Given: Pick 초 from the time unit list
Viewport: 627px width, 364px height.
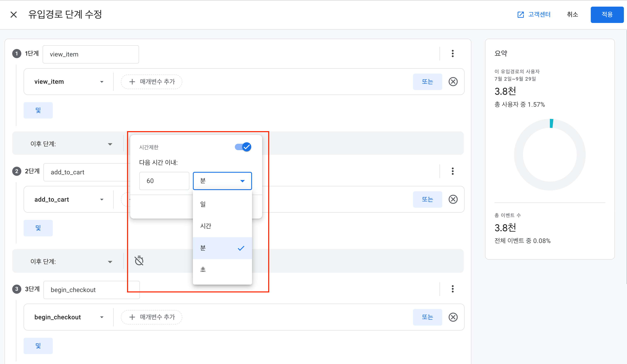Looking at the screenshot, I should tap(222, 269).
